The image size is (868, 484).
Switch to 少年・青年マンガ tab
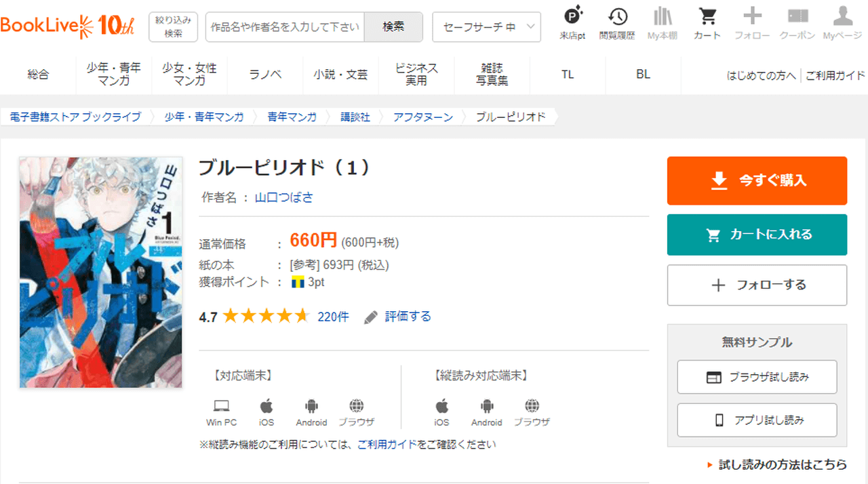tap(114, 75)
